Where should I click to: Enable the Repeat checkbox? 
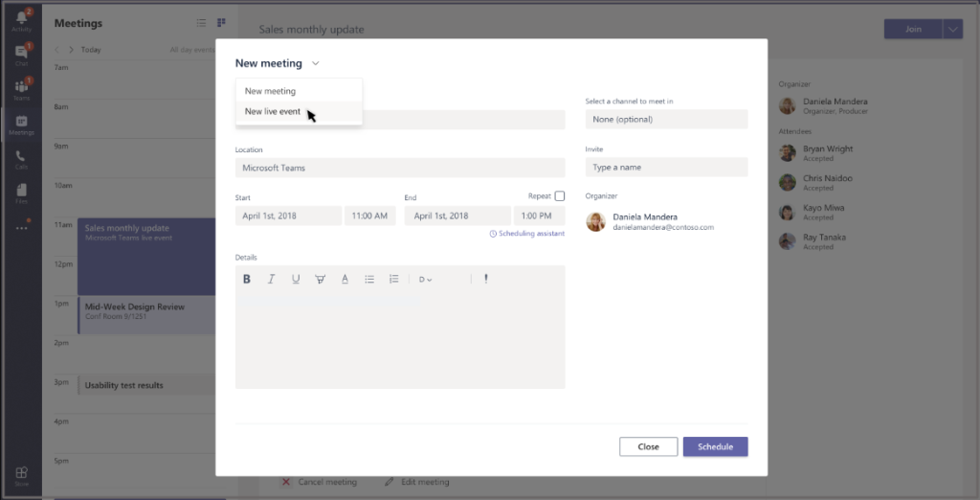pyautogui.click(x=560, y=196)
